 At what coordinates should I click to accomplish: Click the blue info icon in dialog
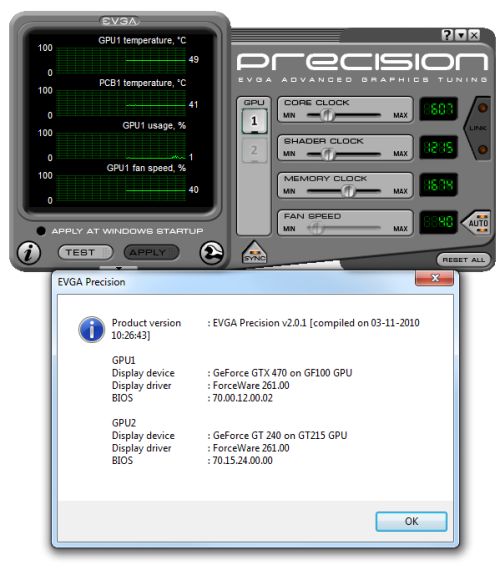[x=92, y=330]
